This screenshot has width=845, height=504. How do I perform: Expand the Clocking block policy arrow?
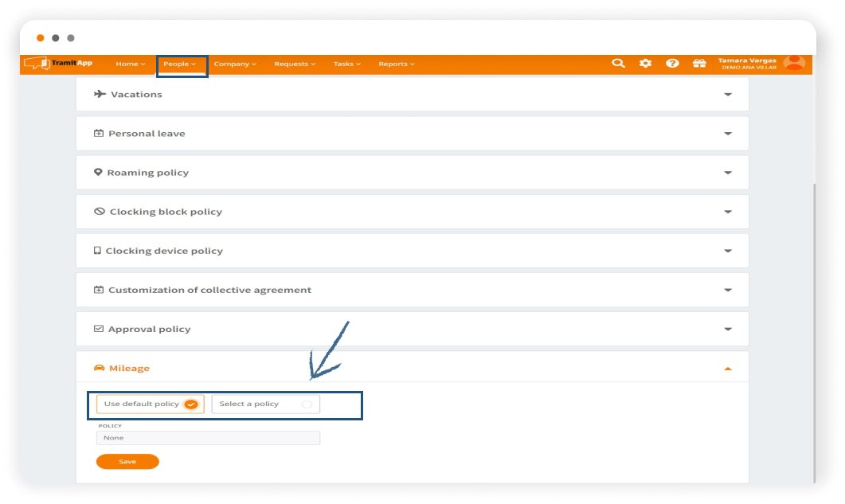(727, 212)
